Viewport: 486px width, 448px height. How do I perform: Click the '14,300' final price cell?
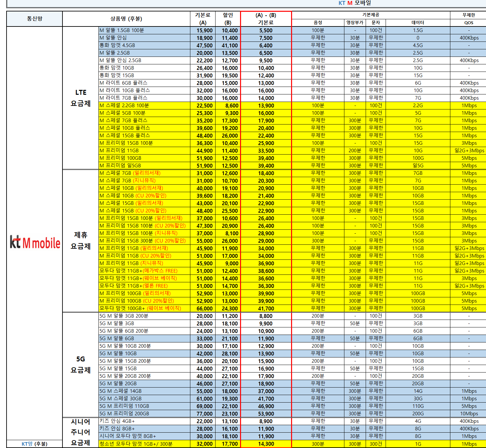coord(266,444)
